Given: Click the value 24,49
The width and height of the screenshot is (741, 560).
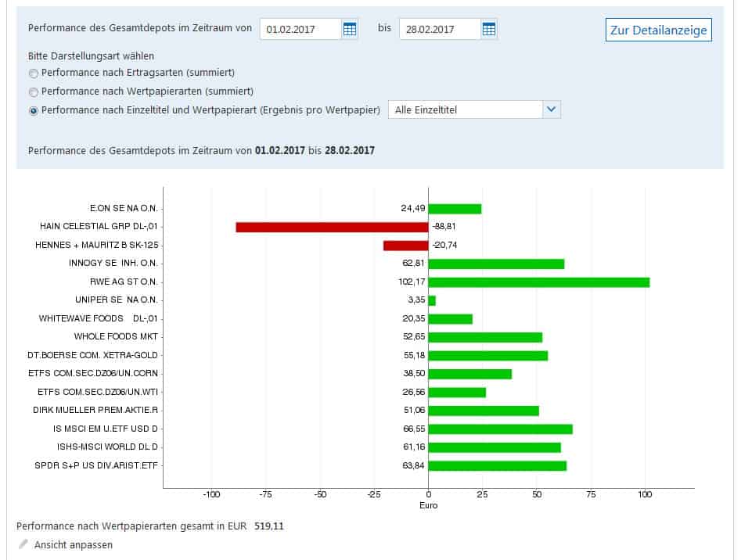Looking at the screenshot, I should (413, 208).
